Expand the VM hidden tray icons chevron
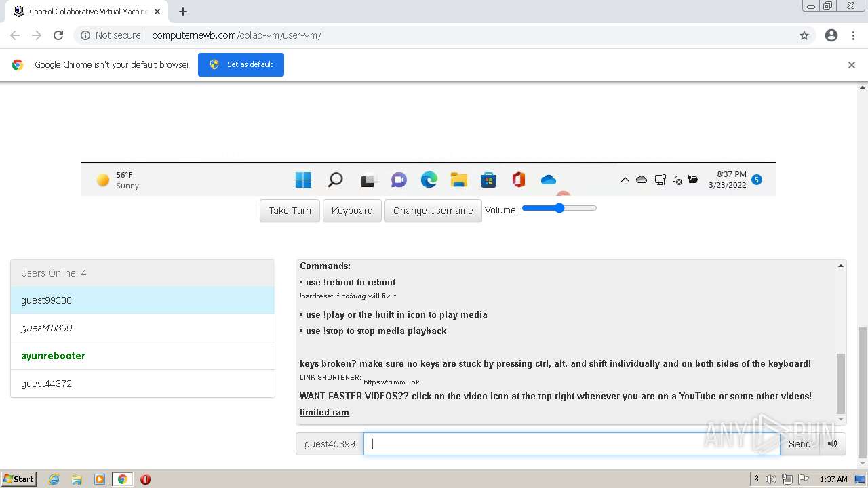Viewport: 868px width, 488px height. pyautogui.click(x=625, y=180)
